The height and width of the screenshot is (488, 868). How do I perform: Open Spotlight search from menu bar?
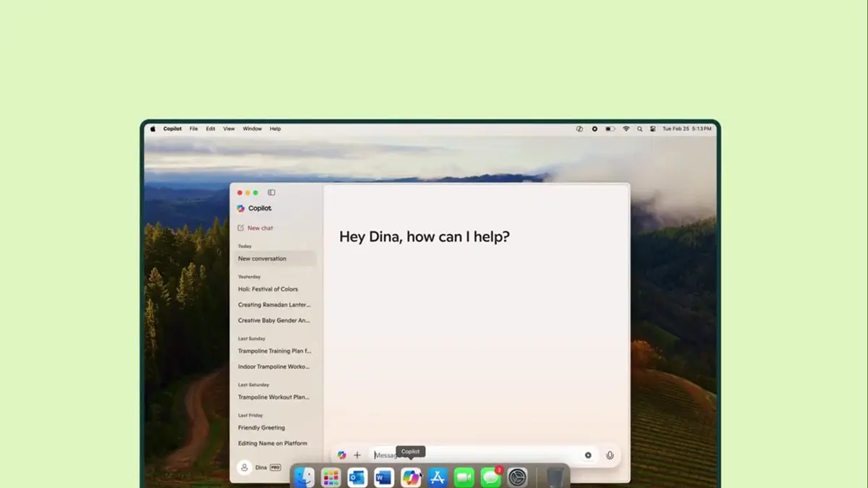[639, 128]
